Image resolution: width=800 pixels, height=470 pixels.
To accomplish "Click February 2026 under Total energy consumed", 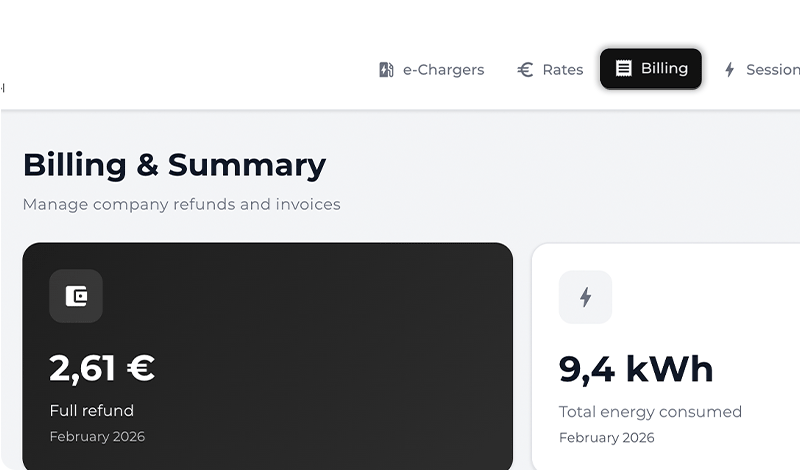I will point(606,438).
